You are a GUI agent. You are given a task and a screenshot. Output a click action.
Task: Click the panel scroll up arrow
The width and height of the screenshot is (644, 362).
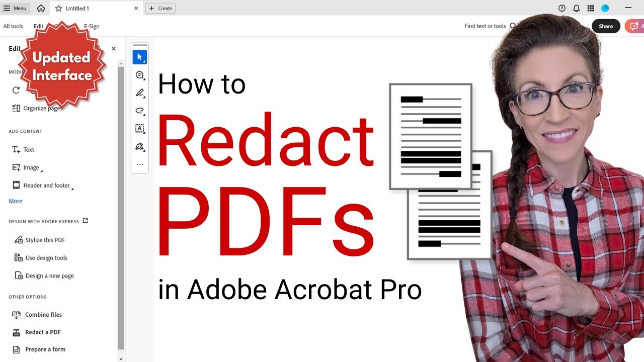click(x=121, y=63)
